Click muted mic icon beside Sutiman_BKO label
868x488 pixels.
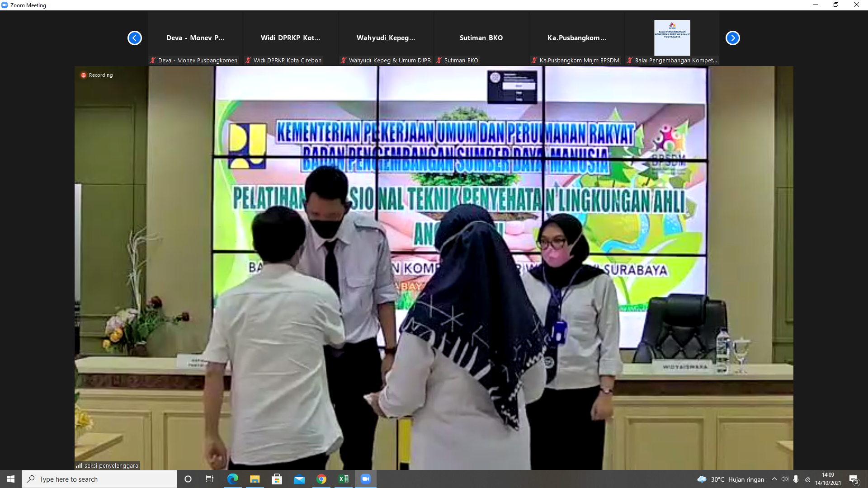coord(439,60)
